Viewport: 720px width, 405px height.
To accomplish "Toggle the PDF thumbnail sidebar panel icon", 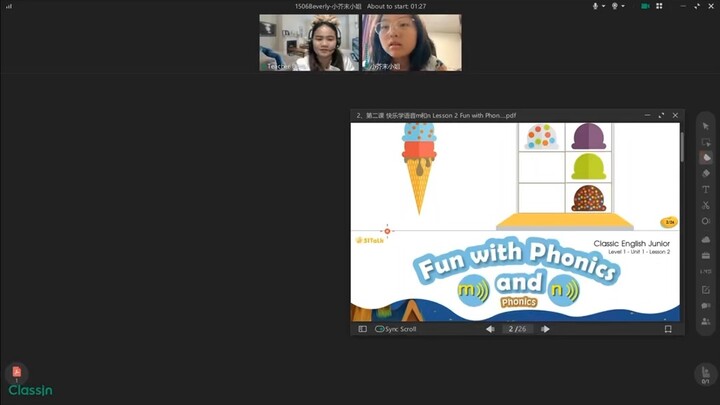I will pyautogui.click(x=362, y=329).
